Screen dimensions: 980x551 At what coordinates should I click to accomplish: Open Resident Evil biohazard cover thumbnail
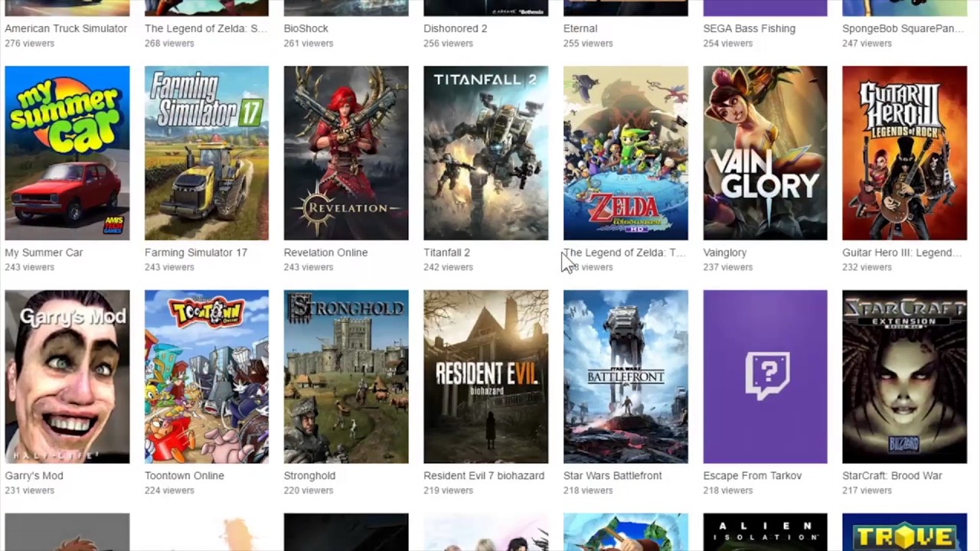(486, 377)
